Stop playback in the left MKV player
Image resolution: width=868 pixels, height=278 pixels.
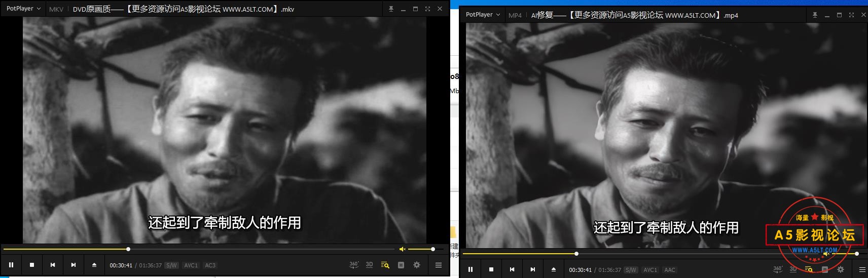(32, 265)
